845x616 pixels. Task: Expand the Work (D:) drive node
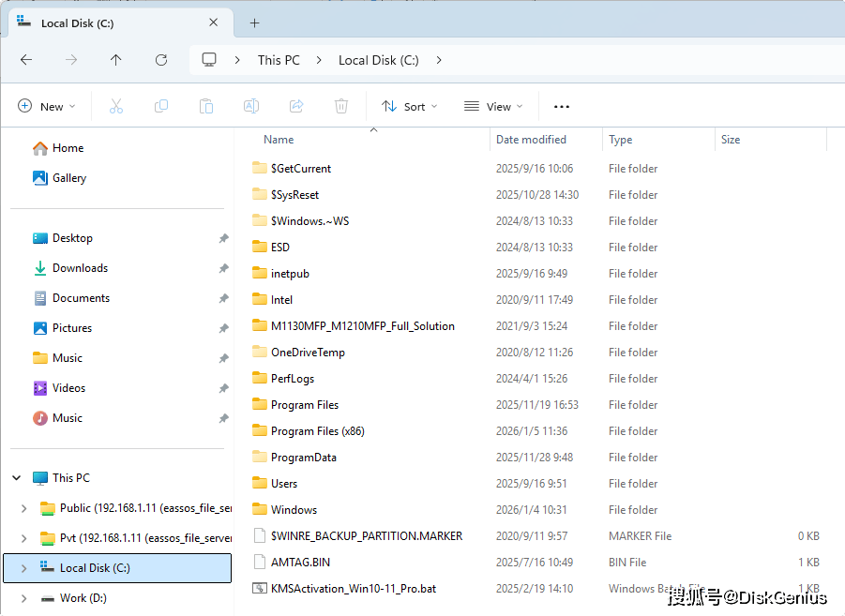(24, 598)
